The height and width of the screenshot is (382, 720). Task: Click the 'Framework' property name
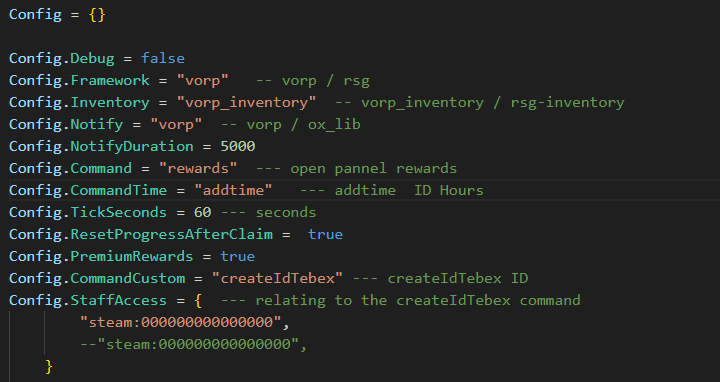click(x=110, y=80)
